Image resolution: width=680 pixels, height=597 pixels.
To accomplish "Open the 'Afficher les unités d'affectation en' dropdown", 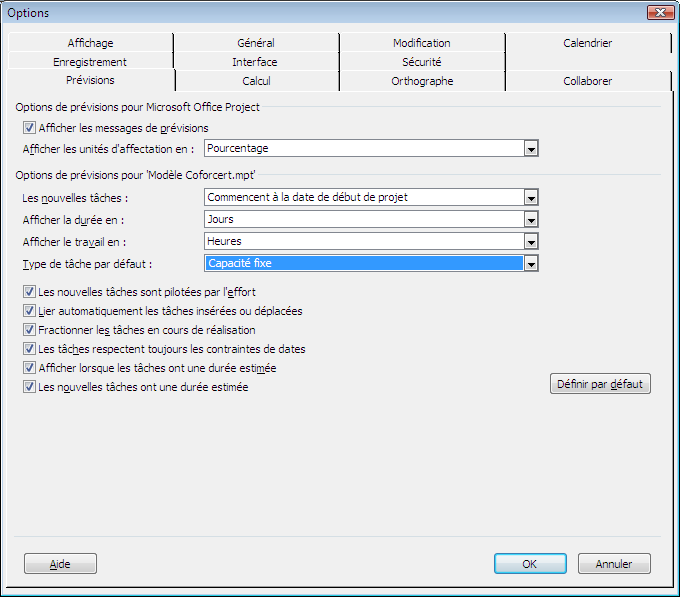I will [531, 149].
